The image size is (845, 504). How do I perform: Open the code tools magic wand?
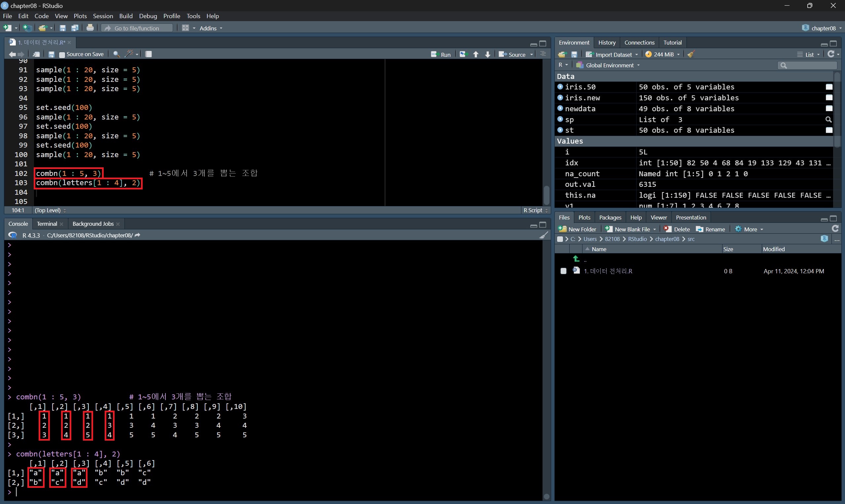click(129, 54)
